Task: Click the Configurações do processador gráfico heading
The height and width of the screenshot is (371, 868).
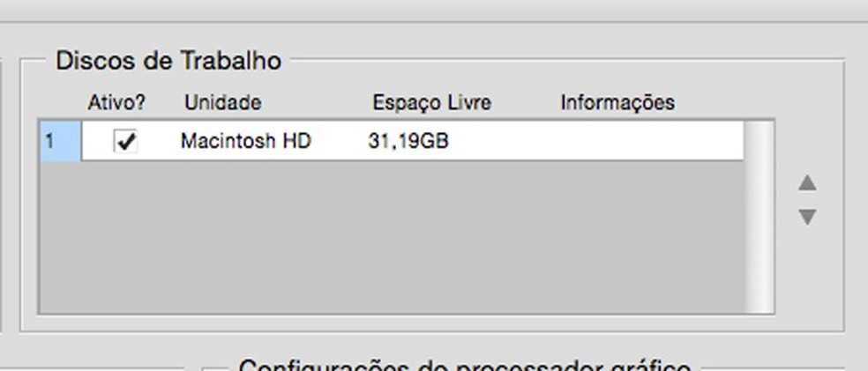Action: (465, 366)
